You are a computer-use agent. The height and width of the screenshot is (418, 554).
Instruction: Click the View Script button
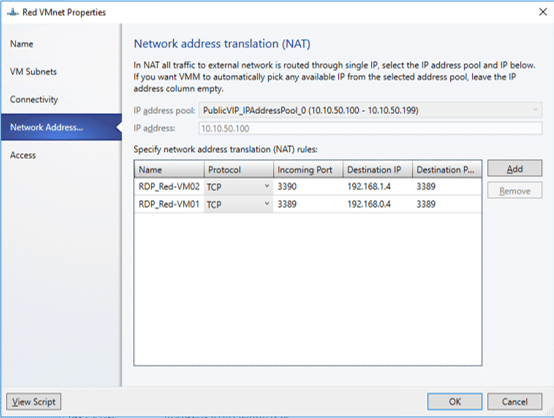click(34, 402)
